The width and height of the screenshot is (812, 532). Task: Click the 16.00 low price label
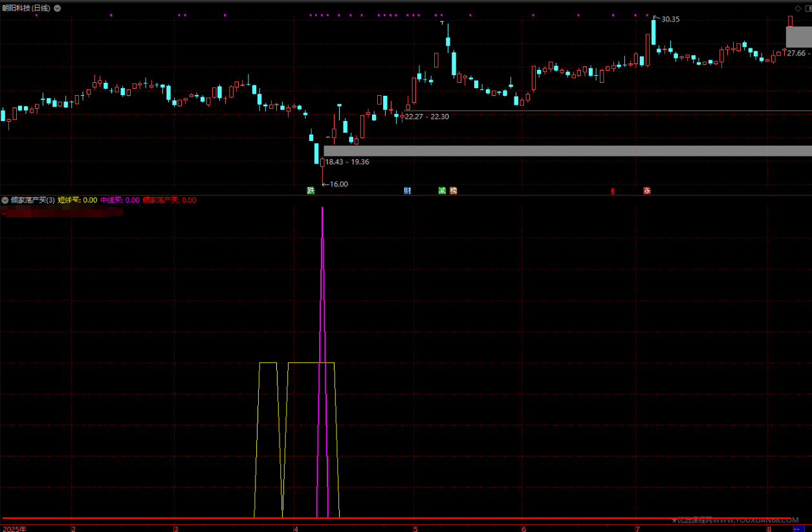click(x=338, y=184)
